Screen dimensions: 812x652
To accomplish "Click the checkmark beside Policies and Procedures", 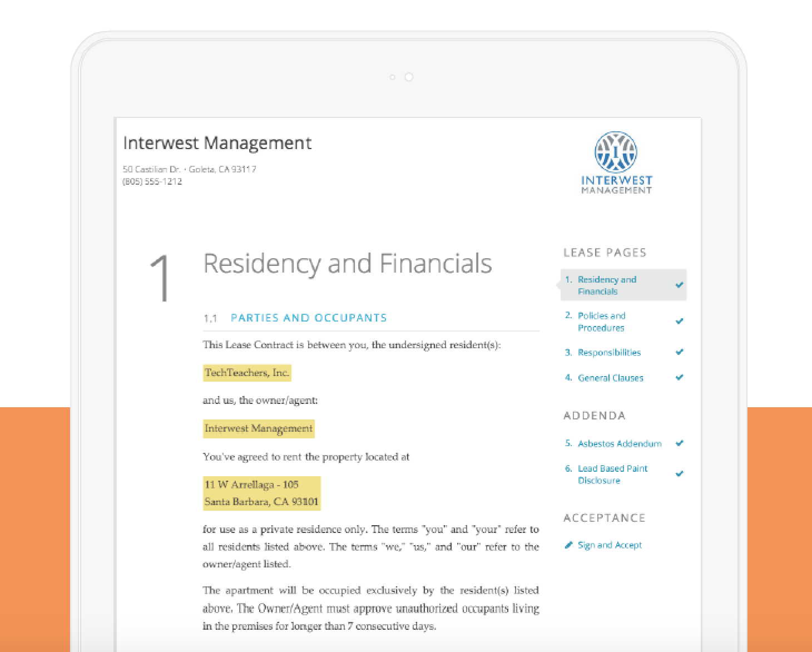I will point(679,321).
